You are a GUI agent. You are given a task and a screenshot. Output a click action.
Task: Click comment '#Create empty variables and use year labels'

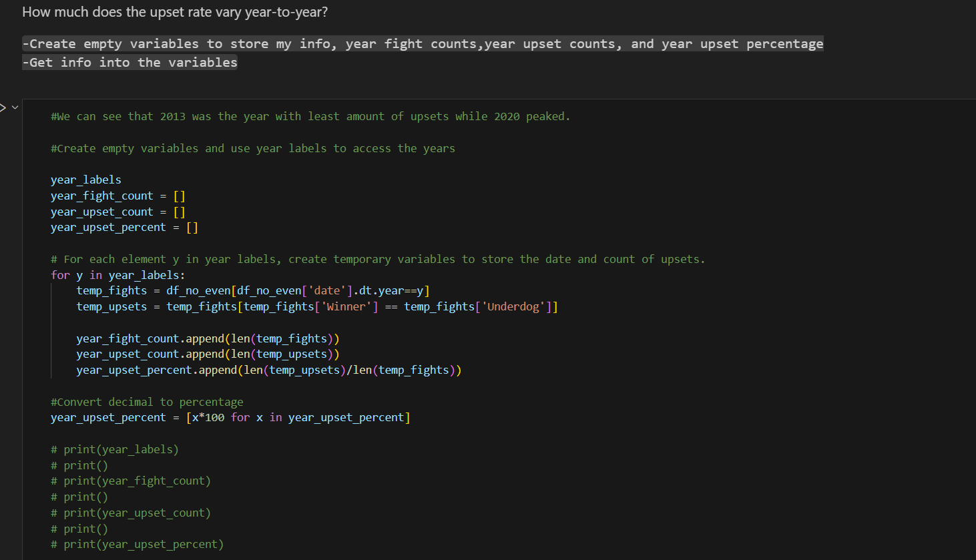pyautogui.click(x=253, y=148)
